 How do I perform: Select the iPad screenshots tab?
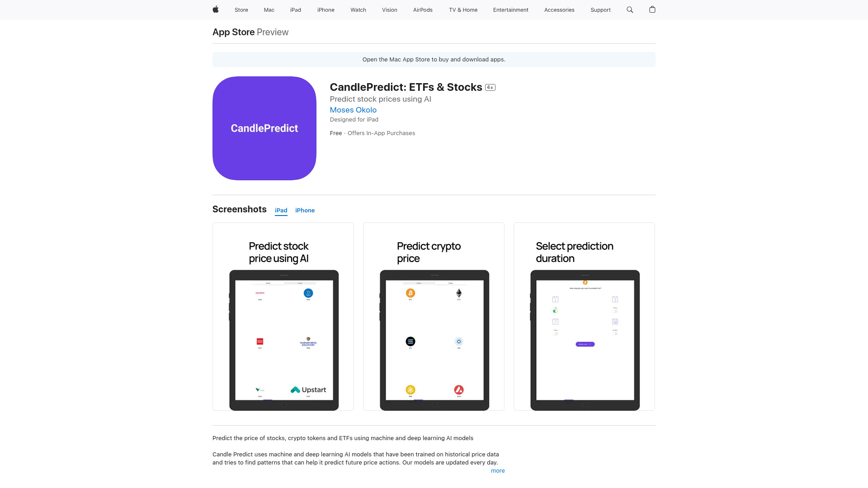click(281, 210)
